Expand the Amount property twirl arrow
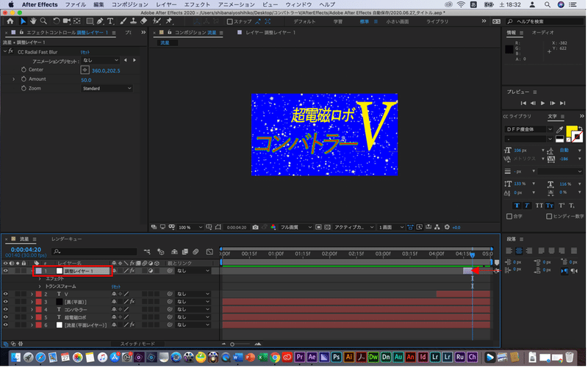This screenshot has height=368, width=588. [14, 79]
